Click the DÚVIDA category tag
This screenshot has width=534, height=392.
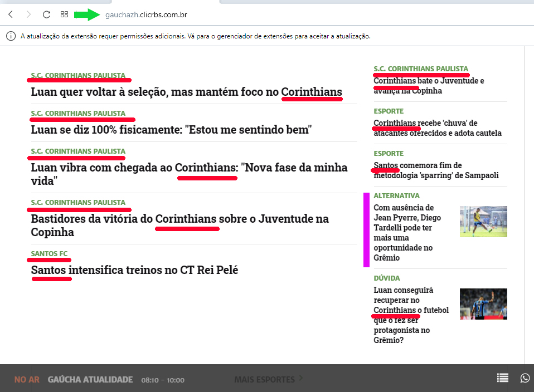[x=387, y=278]
